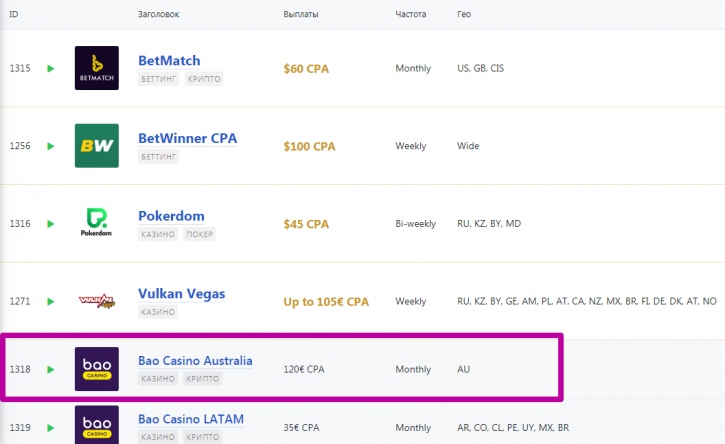Open the Bao Casino Australia logo thumbnail
The image size is (725, 444).
point(97,369)
